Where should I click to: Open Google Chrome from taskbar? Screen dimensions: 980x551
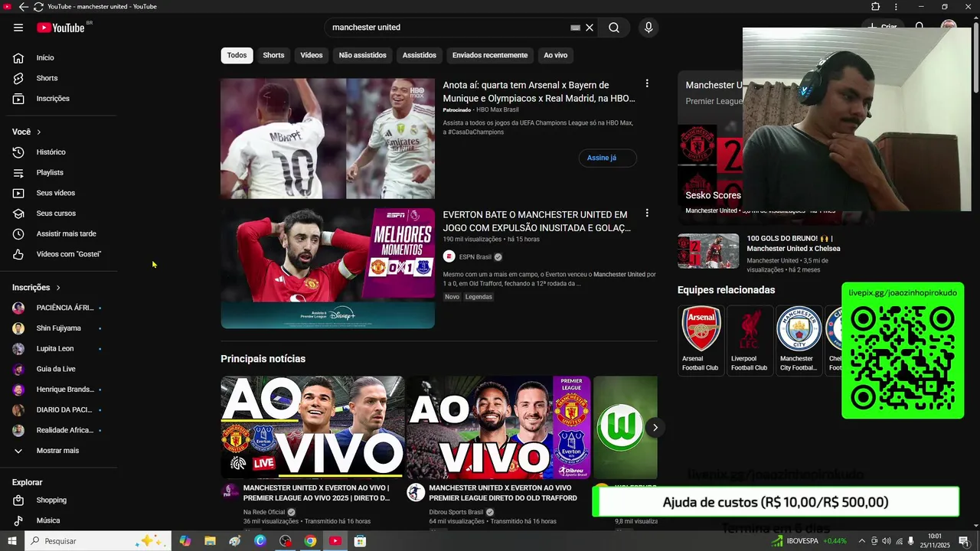[x=310, y=541]
